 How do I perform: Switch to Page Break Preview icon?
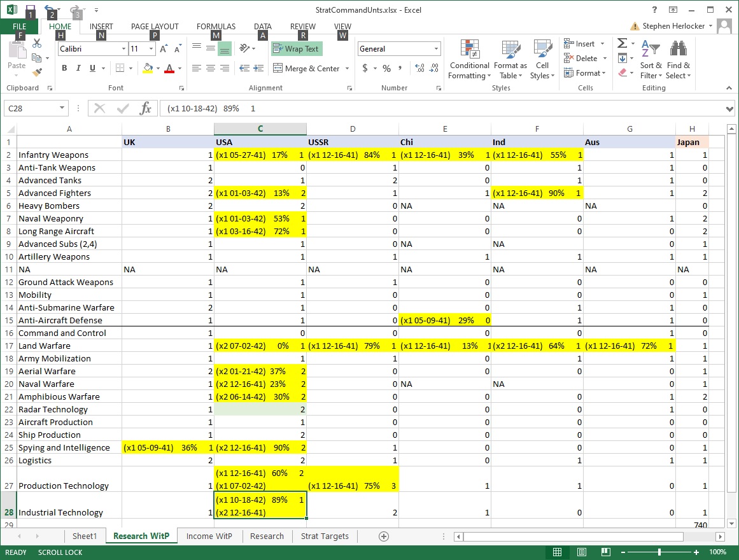[605, 552]
